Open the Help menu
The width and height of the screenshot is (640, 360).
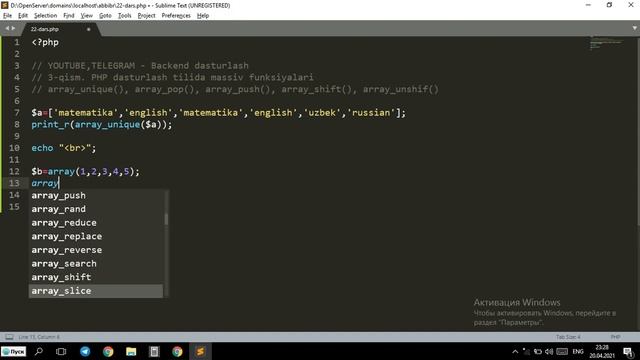coord(203,16)
